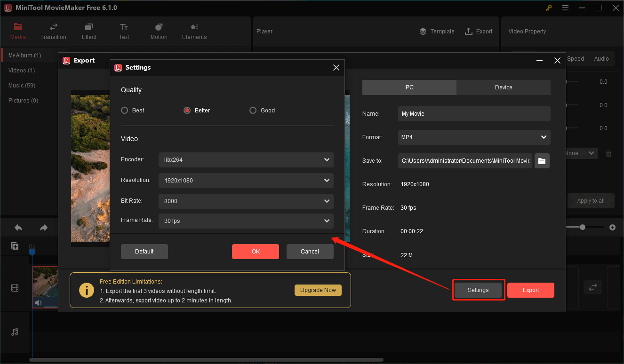Click the timeline zoom slider handle
Viewport: 624px width, 364px height.
(x=583, y=227)
